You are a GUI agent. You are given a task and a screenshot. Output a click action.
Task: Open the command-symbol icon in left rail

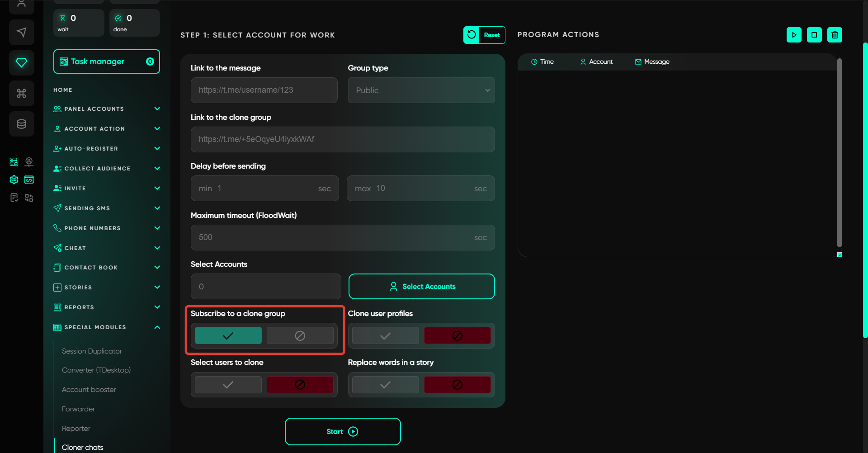tap(21, 93)
